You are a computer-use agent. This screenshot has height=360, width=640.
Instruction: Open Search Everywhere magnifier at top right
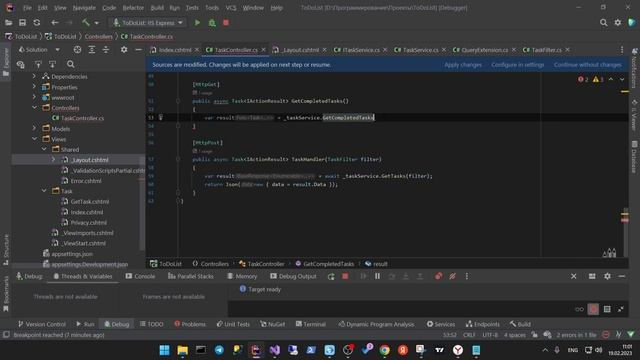point(603,23)
